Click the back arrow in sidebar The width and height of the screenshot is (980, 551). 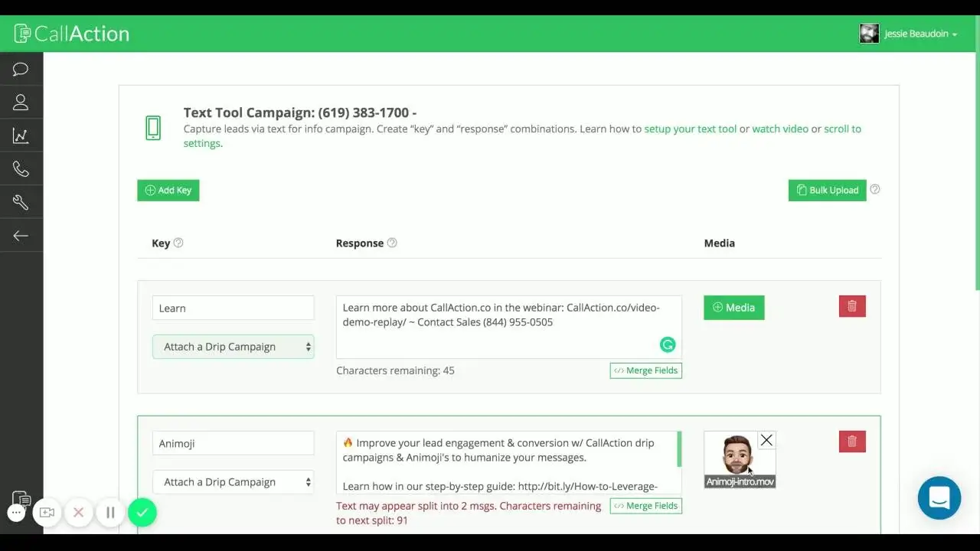tap(21, 236)
